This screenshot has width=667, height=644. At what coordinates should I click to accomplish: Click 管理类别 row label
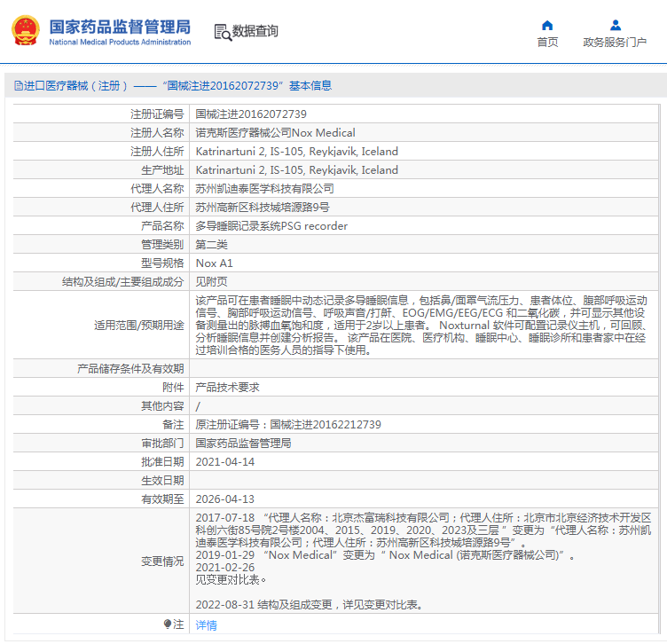[162, 245]
